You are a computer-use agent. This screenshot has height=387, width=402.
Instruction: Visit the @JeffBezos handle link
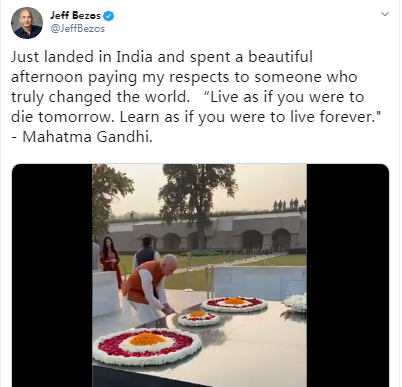tap(77, 29)
